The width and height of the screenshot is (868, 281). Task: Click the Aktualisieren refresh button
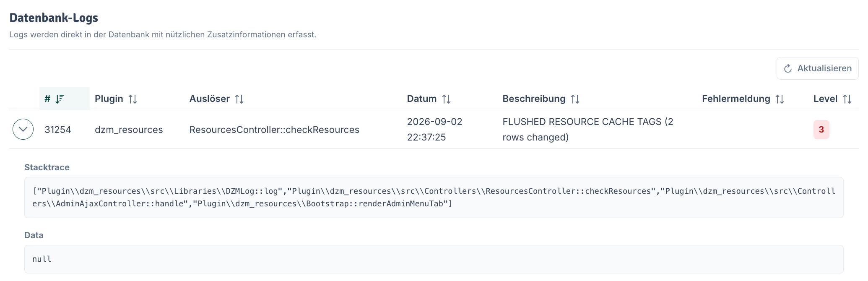[x=817, y=68]
